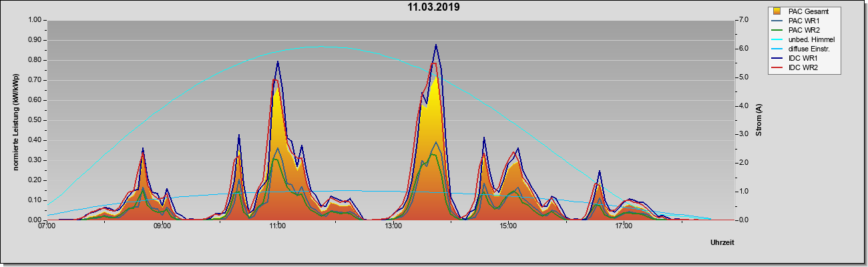Click the 07:00 time axis label
868x267 pixels.
point(47,227)
